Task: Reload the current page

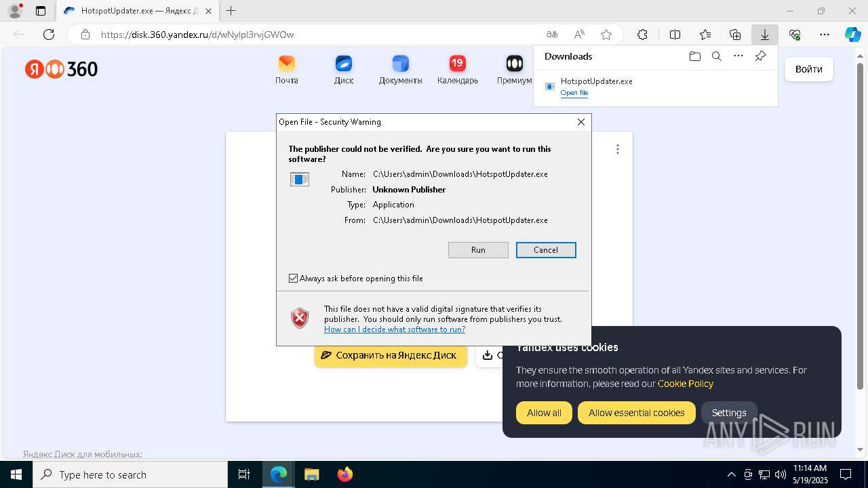Action: coord(49,35)
